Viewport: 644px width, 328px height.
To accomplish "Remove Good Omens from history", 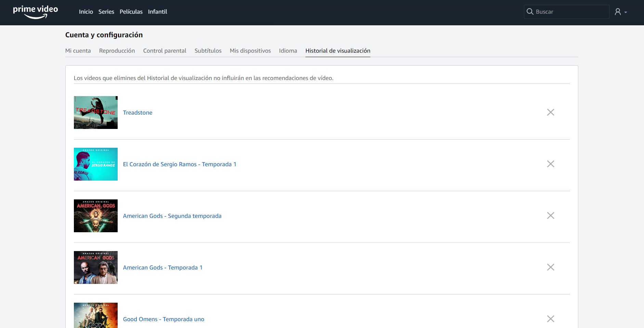I will [550, 319].
